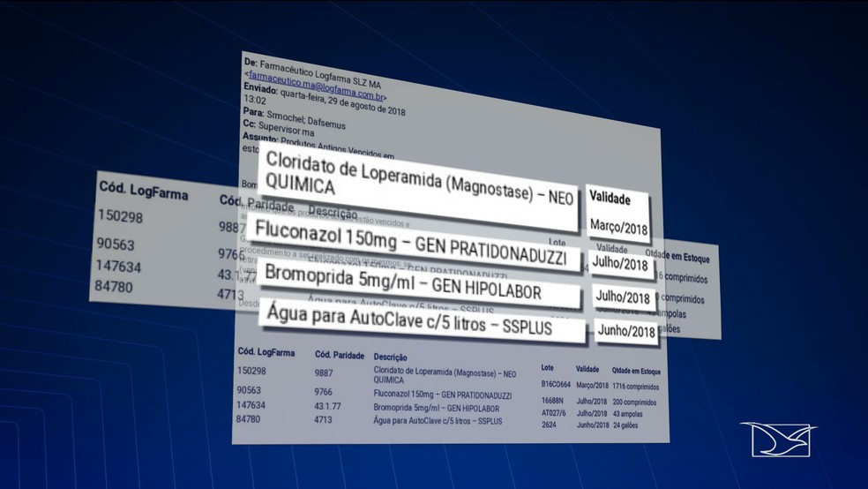The width and height of the screenshot is (868, 489).
Task: Select the highlighted 'Julho/2018' callout next to Fluconazol
Action: [x=620, y=263]
